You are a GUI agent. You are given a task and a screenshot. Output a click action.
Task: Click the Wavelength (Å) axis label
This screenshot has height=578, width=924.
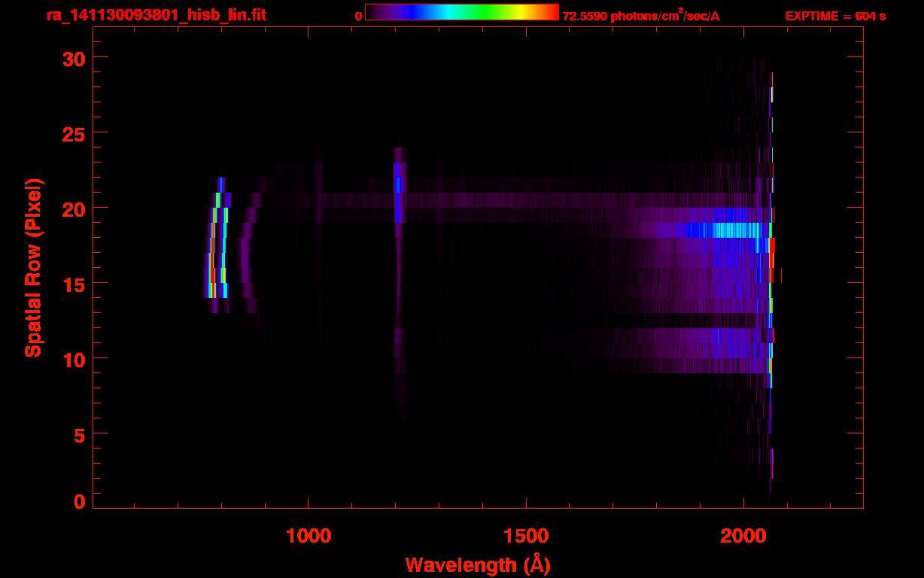478,564
